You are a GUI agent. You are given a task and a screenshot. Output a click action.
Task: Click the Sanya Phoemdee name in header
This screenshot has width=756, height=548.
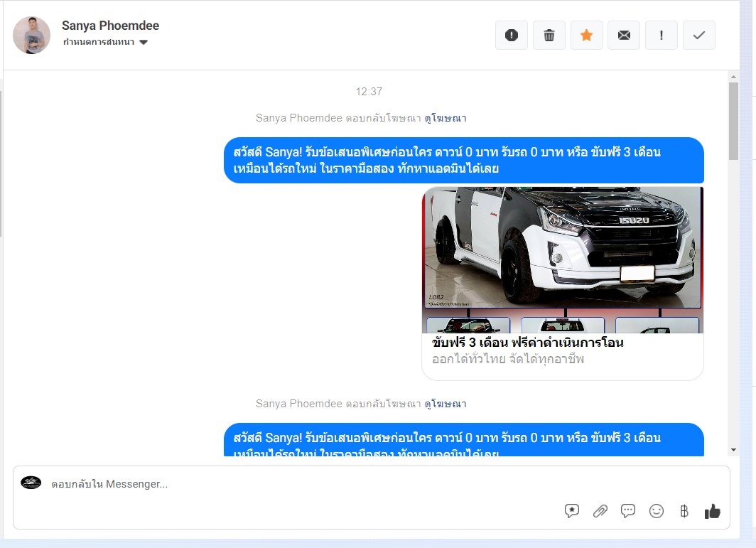[110, 26]
